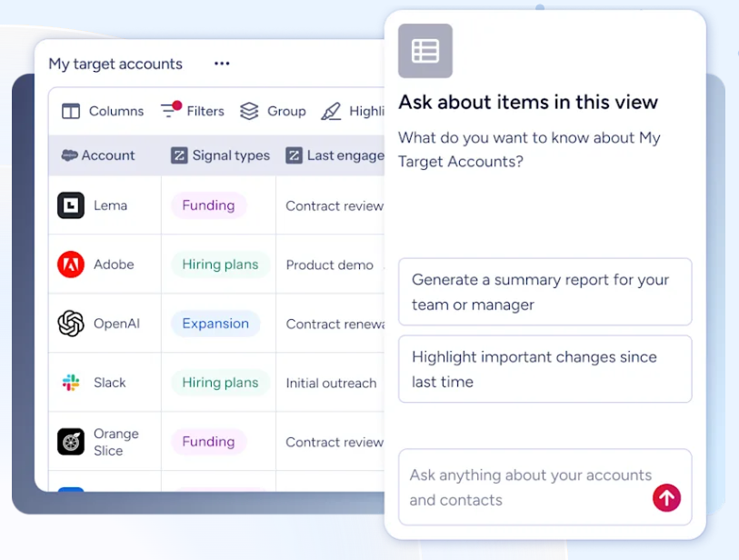This screenshot has width=739, height=560.
Task: Click the OpenAI logo
Action: click(x=71, y=324)
